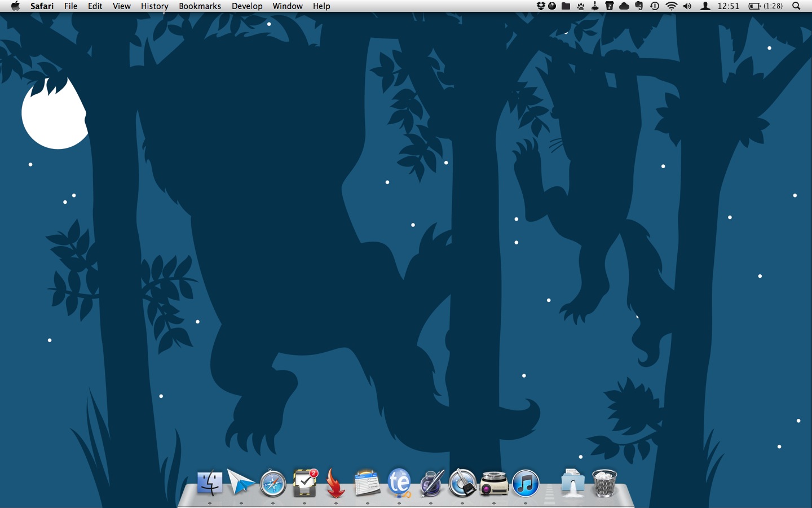812x508 pixels.
Task: Open Spotlight search magnifying glass
Action: pos(796,6)
